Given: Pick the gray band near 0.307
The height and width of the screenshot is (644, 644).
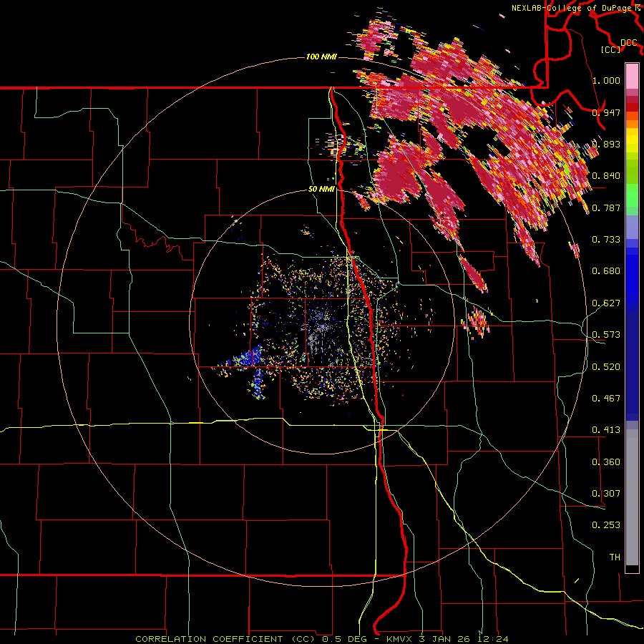Looking at the screenshot, I should 632,497.
